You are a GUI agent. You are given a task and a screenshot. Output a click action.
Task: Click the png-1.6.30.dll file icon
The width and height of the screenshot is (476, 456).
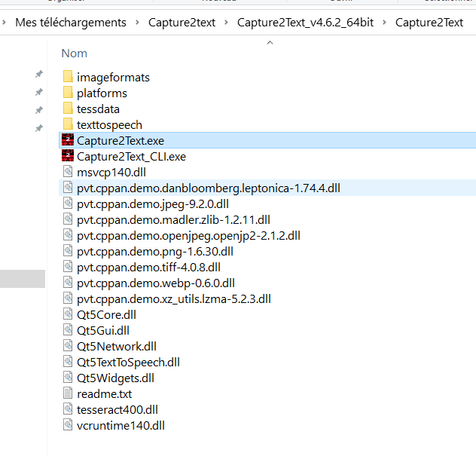[68, 250]
